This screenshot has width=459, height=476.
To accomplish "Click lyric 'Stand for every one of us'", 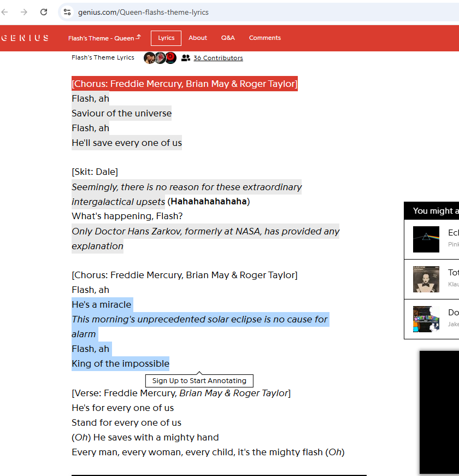I will [x=126, y=422].
